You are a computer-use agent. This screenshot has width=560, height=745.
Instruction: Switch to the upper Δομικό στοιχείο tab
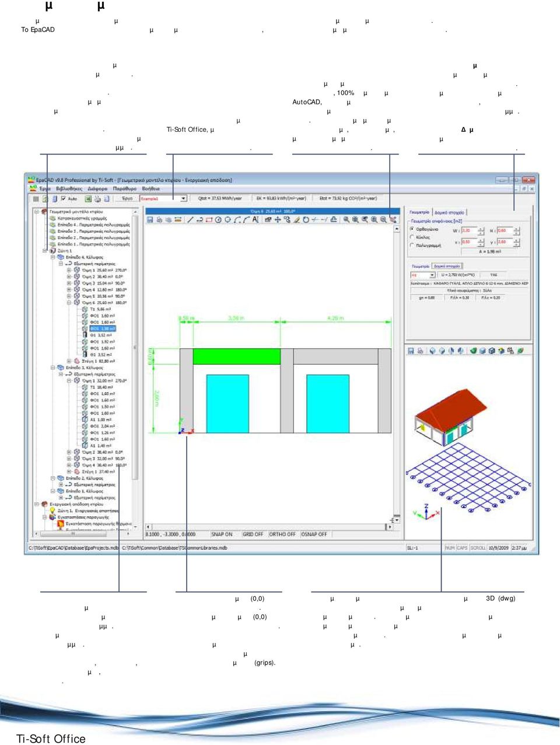click(x=449, y=212)
